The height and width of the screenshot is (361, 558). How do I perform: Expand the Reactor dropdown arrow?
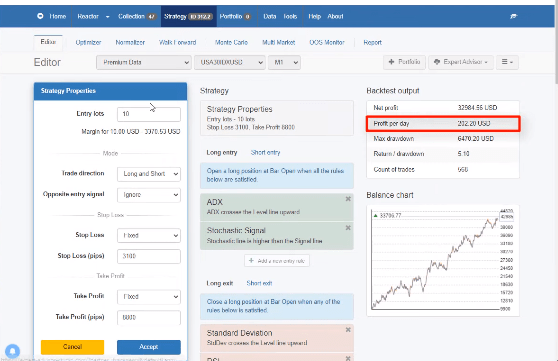pos(107,17)
